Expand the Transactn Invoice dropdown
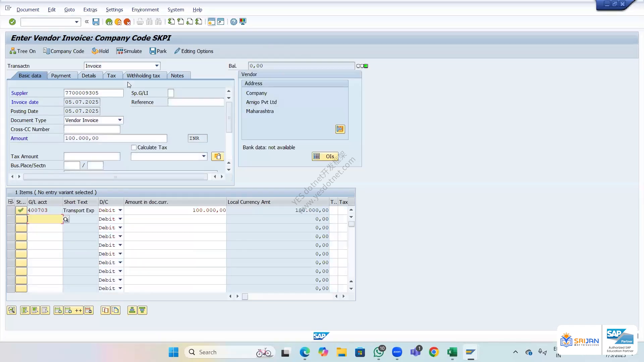 [x=157, y=66]
